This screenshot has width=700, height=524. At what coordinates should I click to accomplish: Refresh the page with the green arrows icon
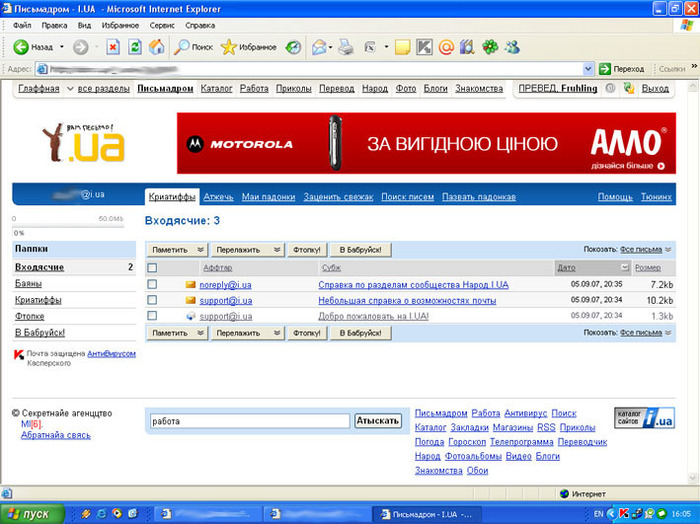pyautogui.click(x=135, y=47)
